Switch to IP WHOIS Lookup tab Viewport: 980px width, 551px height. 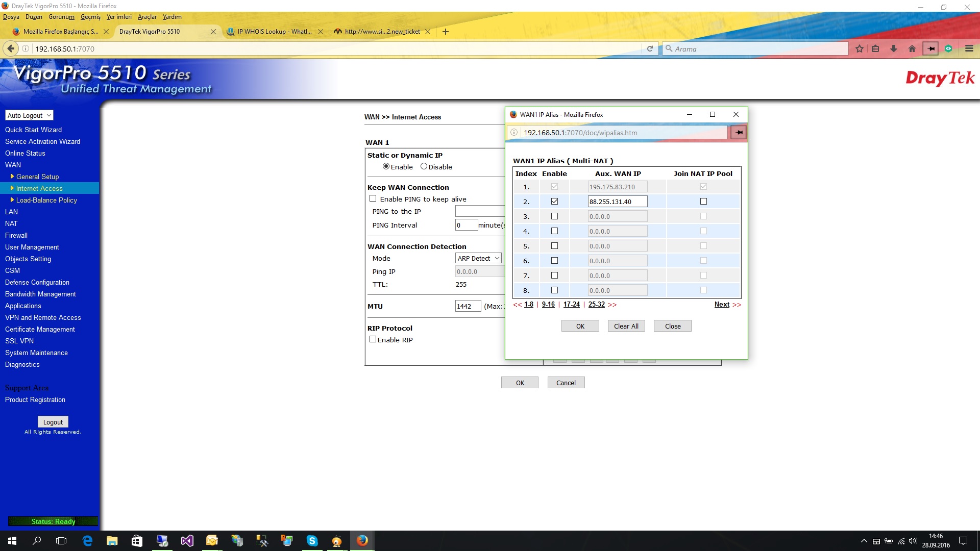click(x=274, y=32)
